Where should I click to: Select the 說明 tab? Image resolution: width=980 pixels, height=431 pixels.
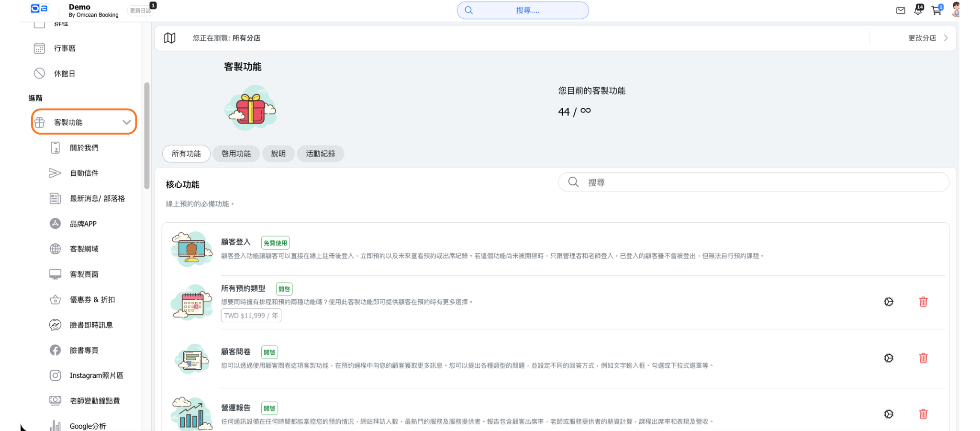278,154
